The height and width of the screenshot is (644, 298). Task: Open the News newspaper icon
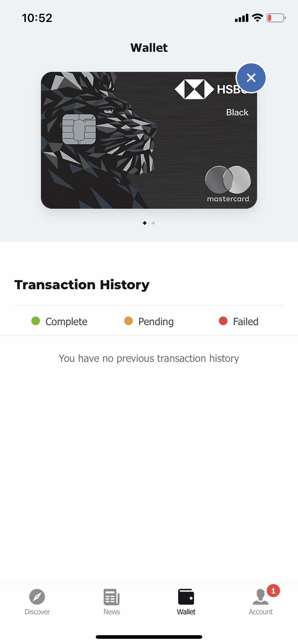[x=111, y=597]
